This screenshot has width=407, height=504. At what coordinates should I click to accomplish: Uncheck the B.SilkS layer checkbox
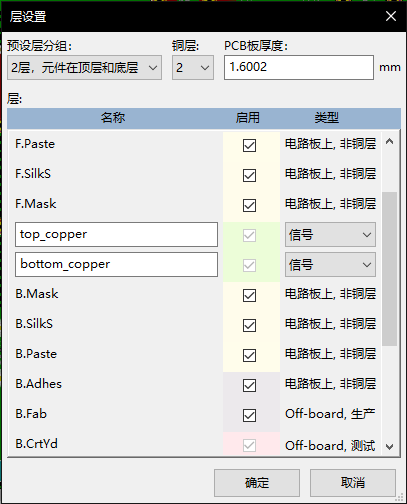click(x=249, y=325)
